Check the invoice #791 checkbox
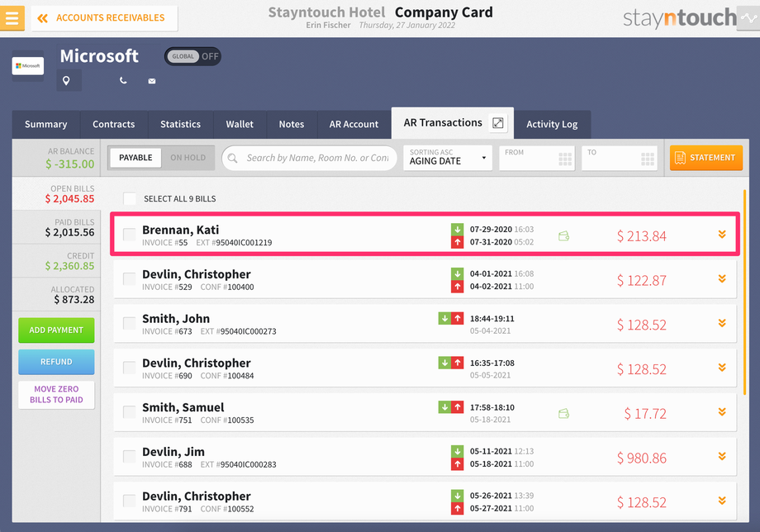Image resolution: width=760 pixels, height=532 pixels. point(130,501)
